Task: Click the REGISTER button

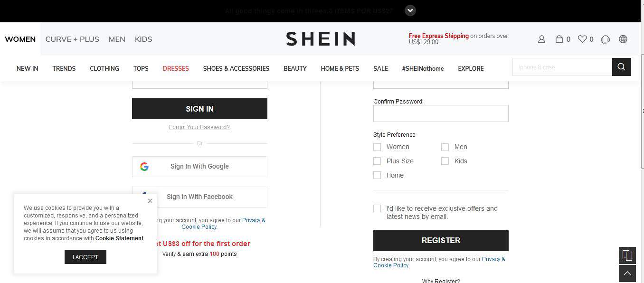Action: pyautogui.click(x=441, y=241)
